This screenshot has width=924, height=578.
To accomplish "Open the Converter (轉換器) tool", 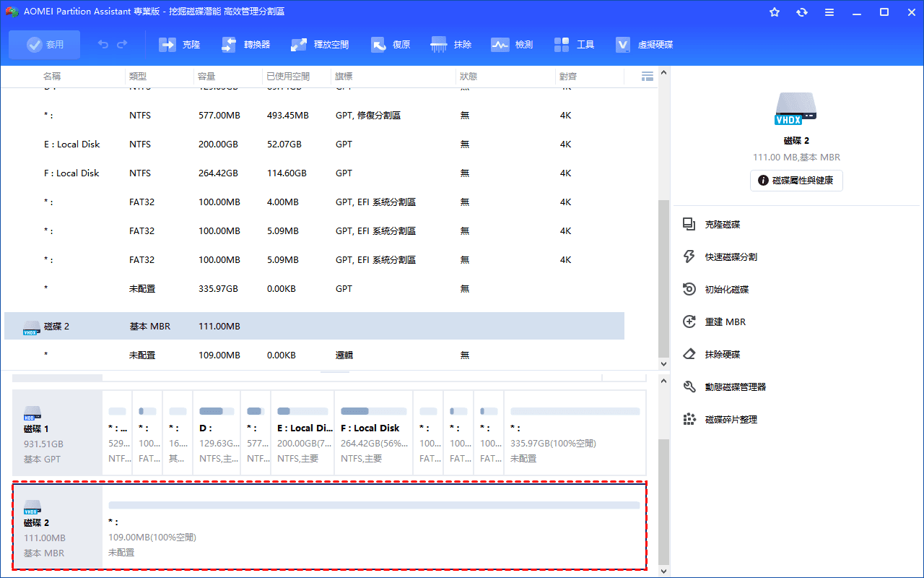I will (245, 45).
